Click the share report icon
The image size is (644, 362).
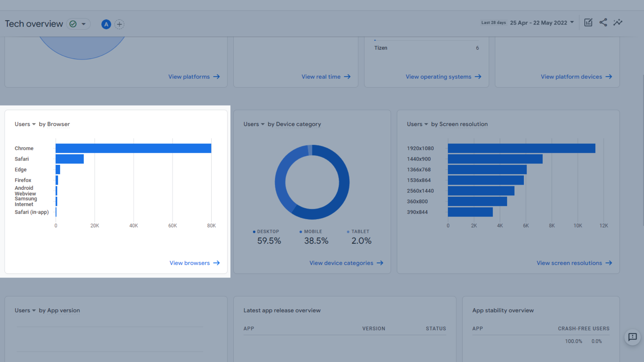(603, 22)
